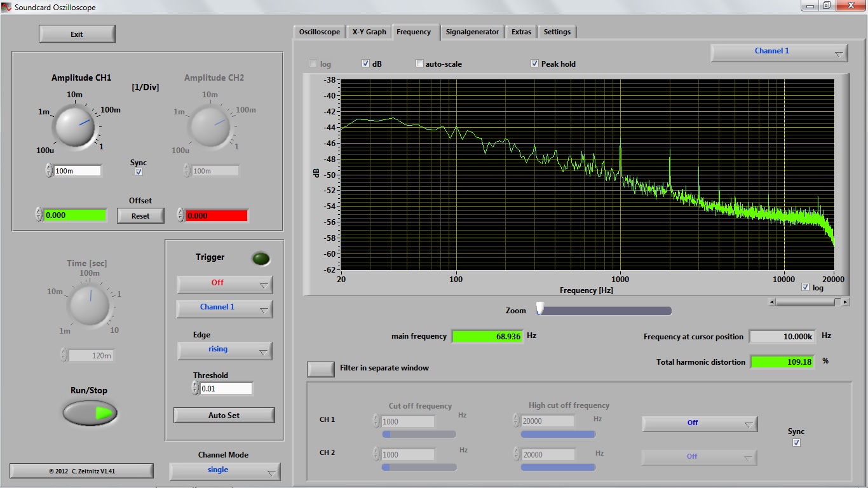Click the CH1 Offset stepper arrows
Image resolution: width=868 pixels, height=488 pixels.
pos(39,215)
